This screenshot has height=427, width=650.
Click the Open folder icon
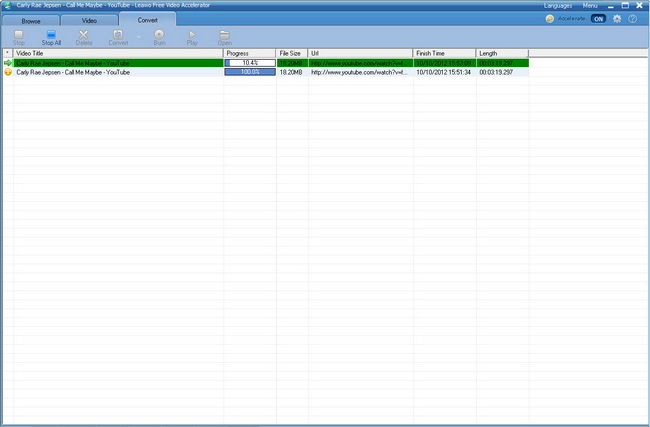pyautogui.click(x=225, y=34)
